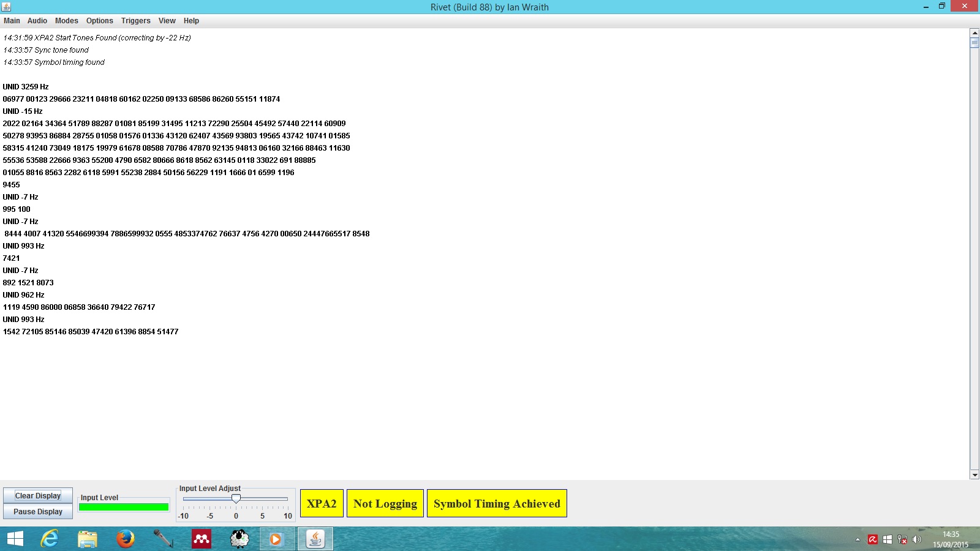
Task: Launch Firefox from the taskbar
Action: click(126, 539)
